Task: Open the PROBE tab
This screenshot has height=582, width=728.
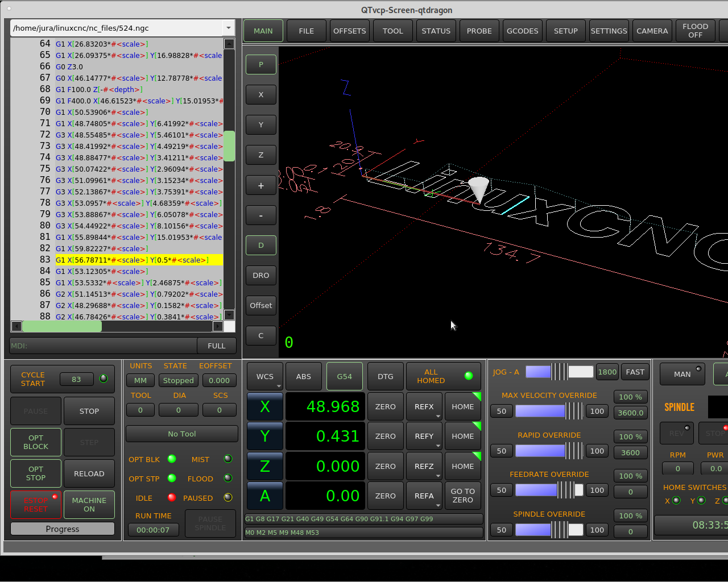Action: tap(479, 31)
